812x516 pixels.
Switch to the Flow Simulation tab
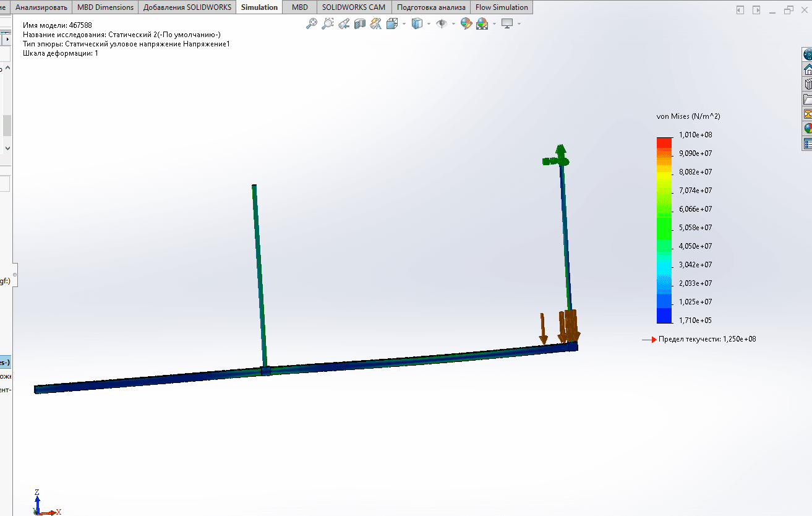[x=502, y=7]
